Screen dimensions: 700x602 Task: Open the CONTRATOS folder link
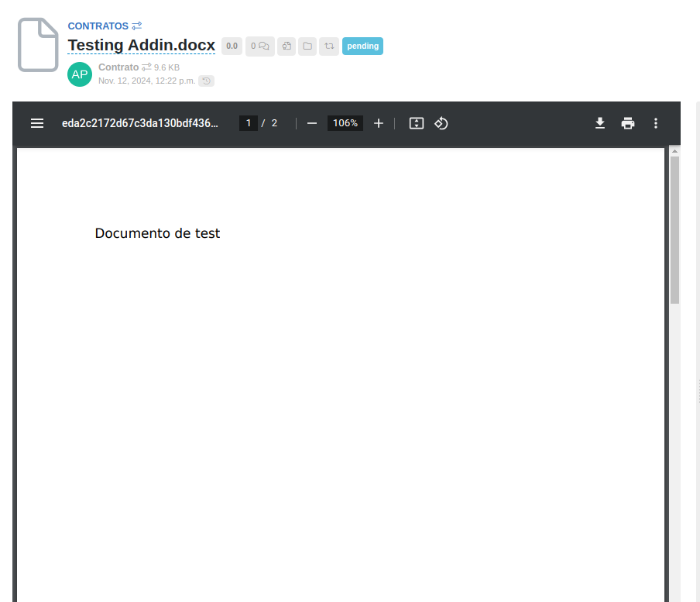point(98,26)
